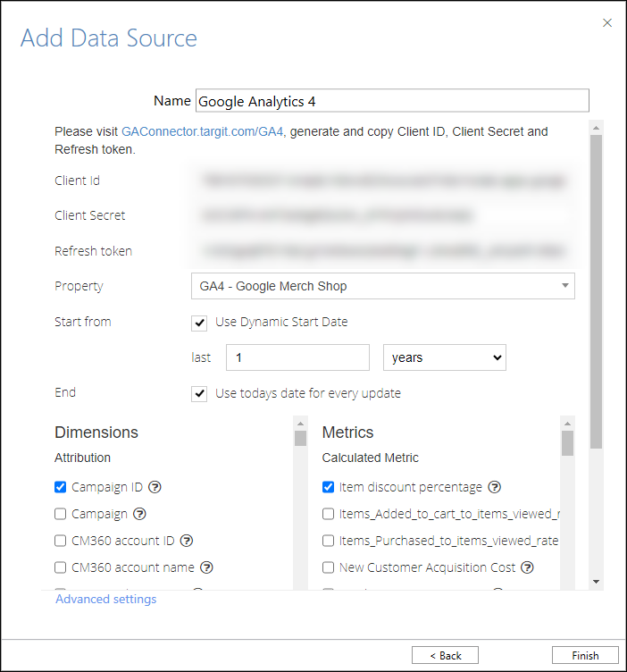Open help icon next to Campaign ID
Screen dimensions: 627x672
point(155,487)
